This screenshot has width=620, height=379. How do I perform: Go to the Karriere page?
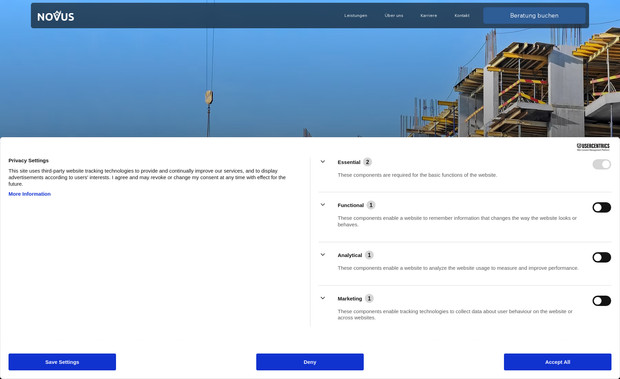(x=429, y=15)
